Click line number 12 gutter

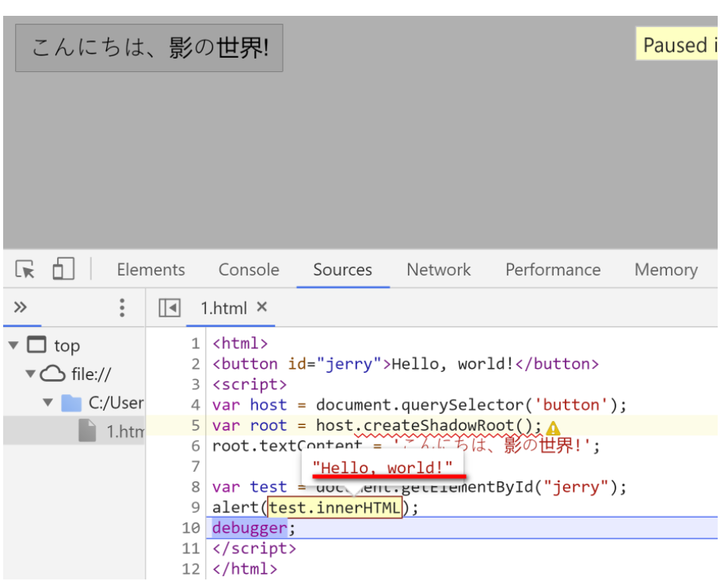[191, 568]
